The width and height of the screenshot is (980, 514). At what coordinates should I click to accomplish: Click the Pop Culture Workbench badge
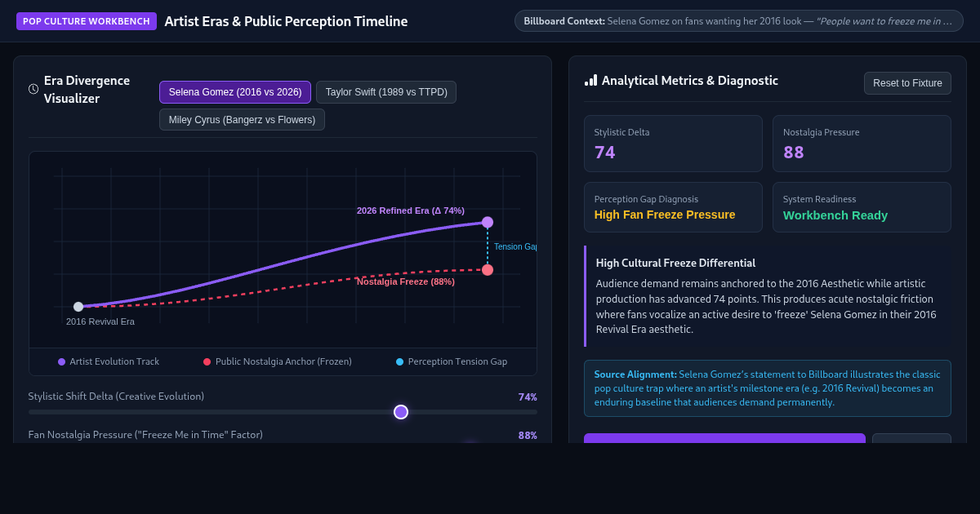click(87, 21)
